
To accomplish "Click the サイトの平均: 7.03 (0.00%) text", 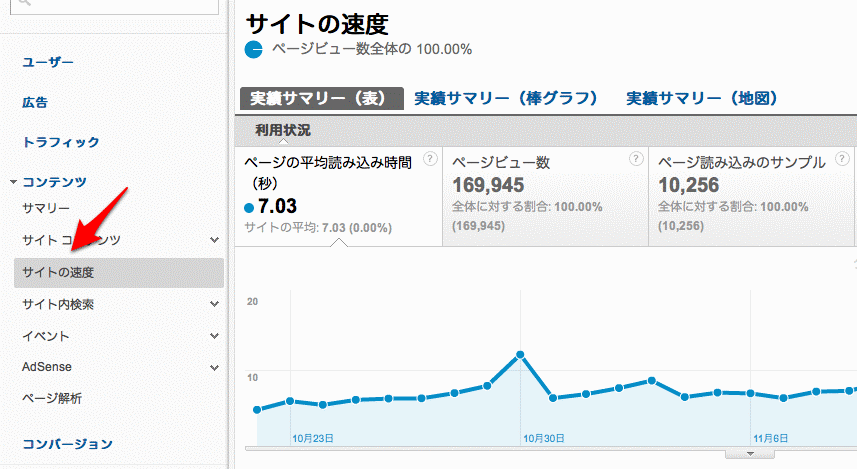I will pyautogui.click(x=318, y=228).
